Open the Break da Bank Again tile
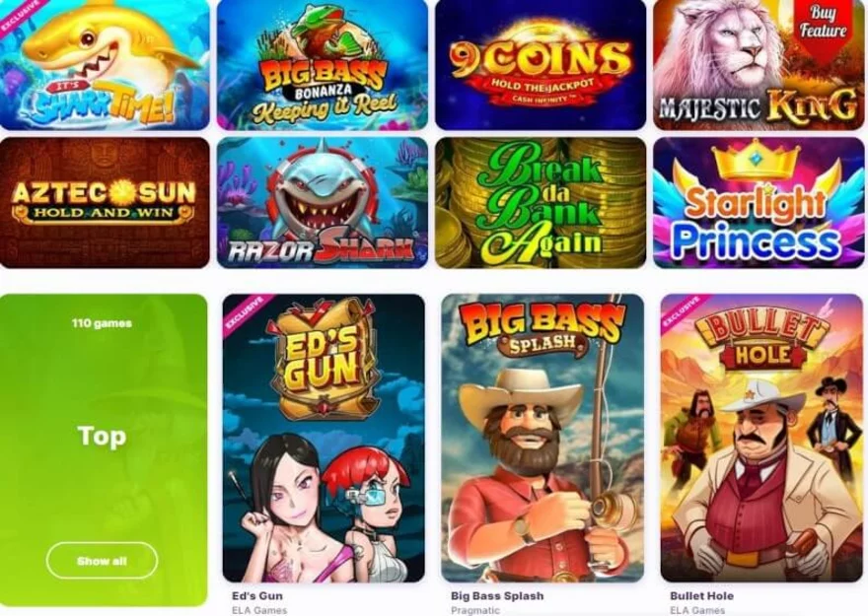The height and width of the screenshot is (616, 868). (541, 202)
